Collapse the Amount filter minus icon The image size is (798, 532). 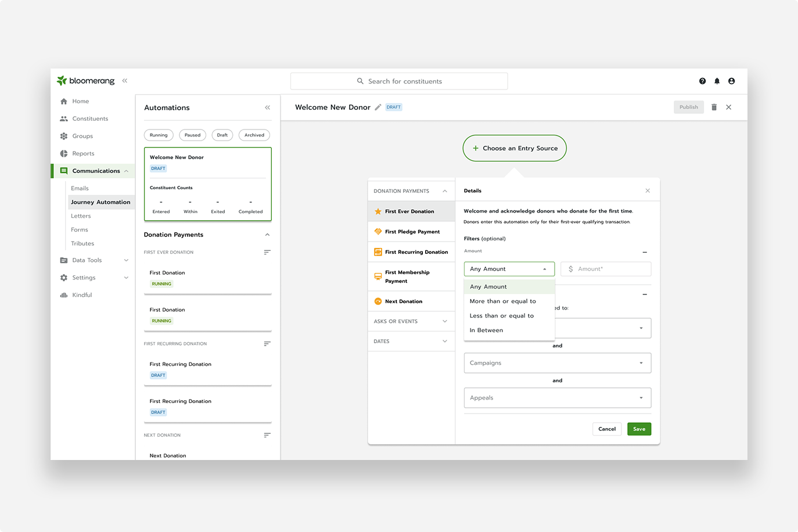tap(645, 252)
